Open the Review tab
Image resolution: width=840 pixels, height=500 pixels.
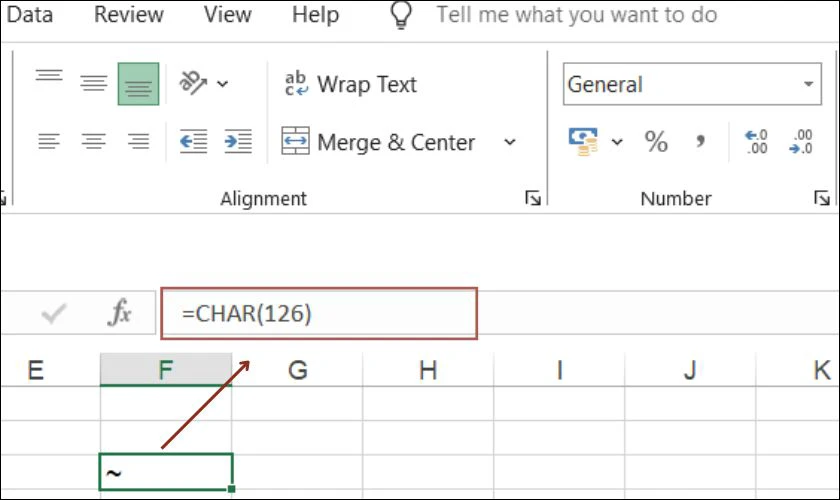pyautogui.click(x=129, y=14)
